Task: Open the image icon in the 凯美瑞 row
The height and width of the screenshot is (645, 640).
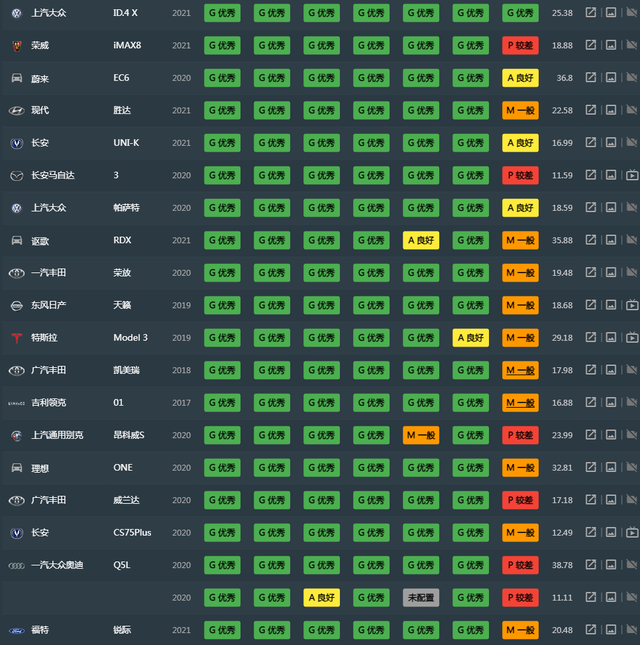Action: pyautogui.click(x=611, y=370)
